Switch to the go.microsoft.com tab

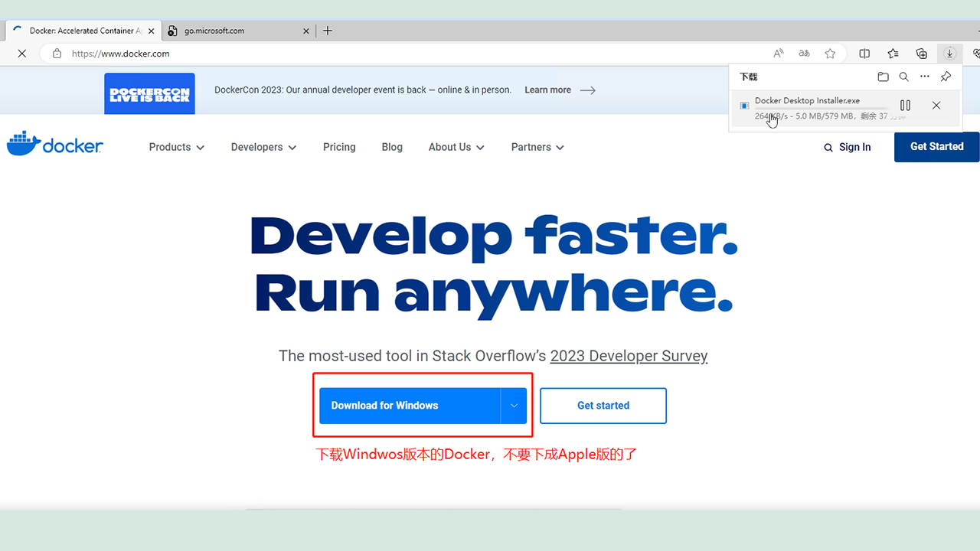[x=238, y=31]
